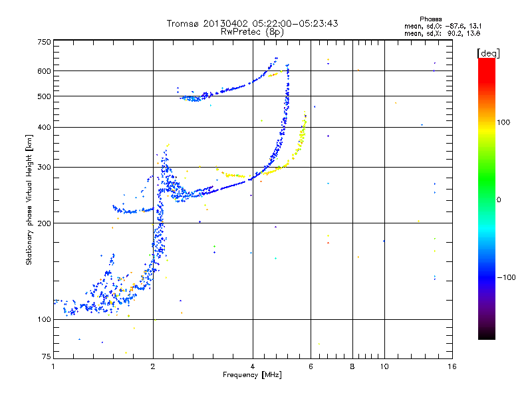Click the x-axis tick label '16'

452,366
